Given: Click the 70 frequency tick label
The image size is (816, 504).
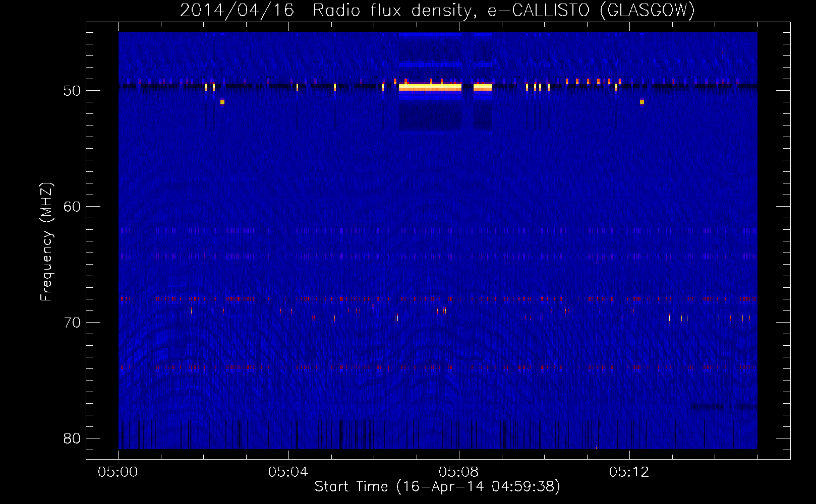Looking at the screenshot, I should pyautogui.click(x=72, y=323).
